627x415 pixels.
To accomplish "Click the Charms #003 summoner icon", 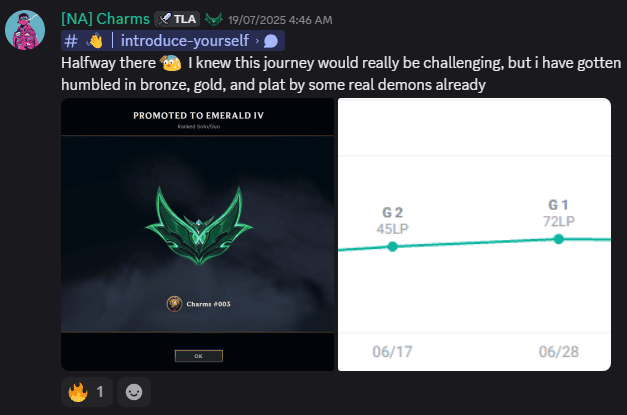I will [x=174, y=304].
